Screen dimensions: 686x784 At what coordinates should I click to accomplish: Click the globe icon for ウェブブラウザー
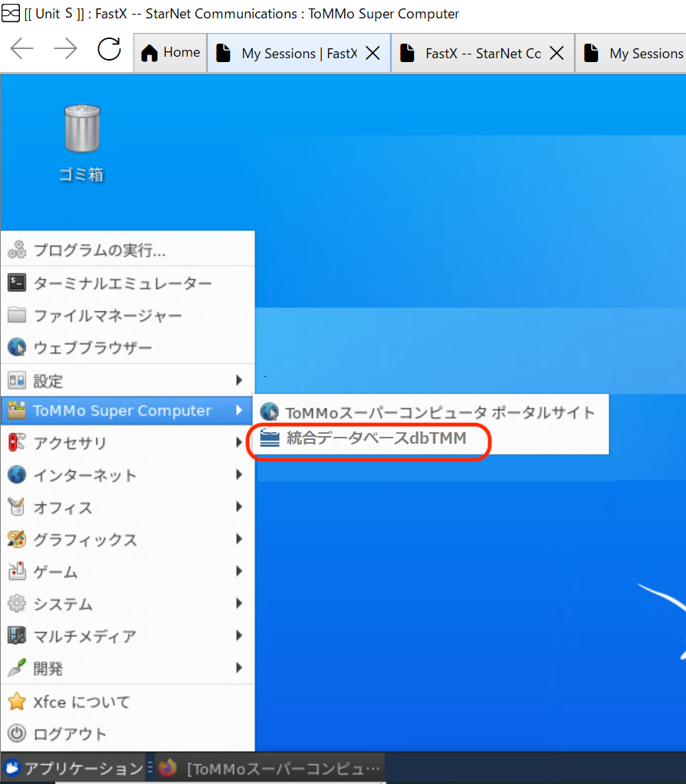pyautogui.click(x=17, y=347)
